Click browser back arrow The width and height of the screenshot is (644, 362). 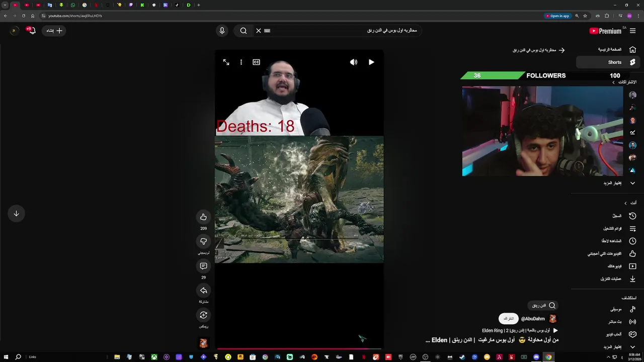(x=5, y=16)
